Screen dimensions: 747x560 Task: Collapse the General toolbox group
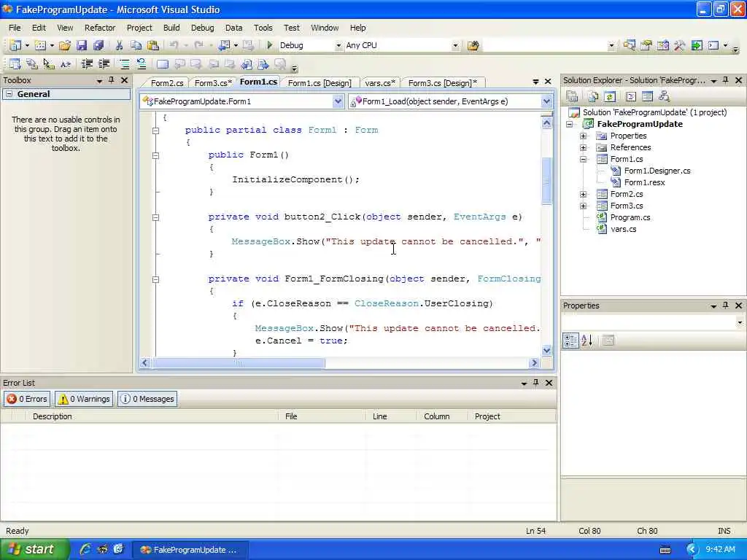pos(9,94)
